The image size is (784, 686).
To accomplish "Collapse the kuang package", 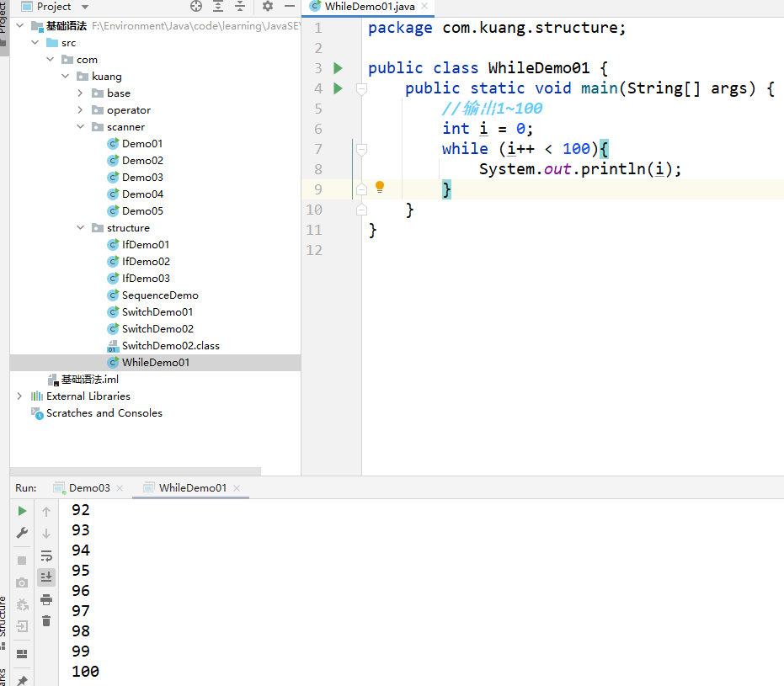I will (x=65, y=76).
